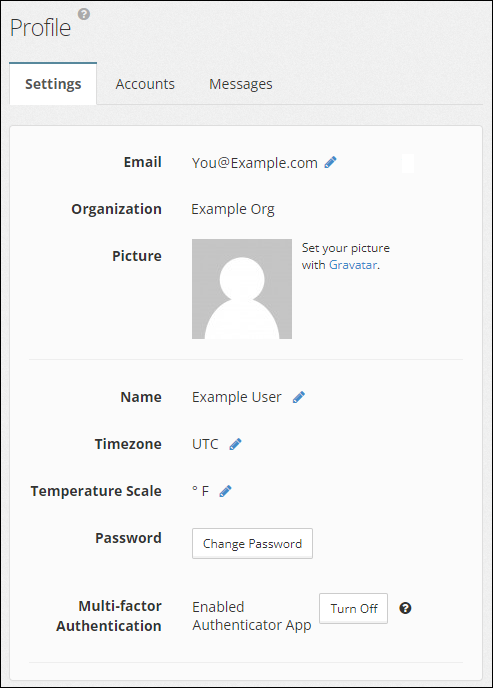Follow the Gravatar link

353,265
